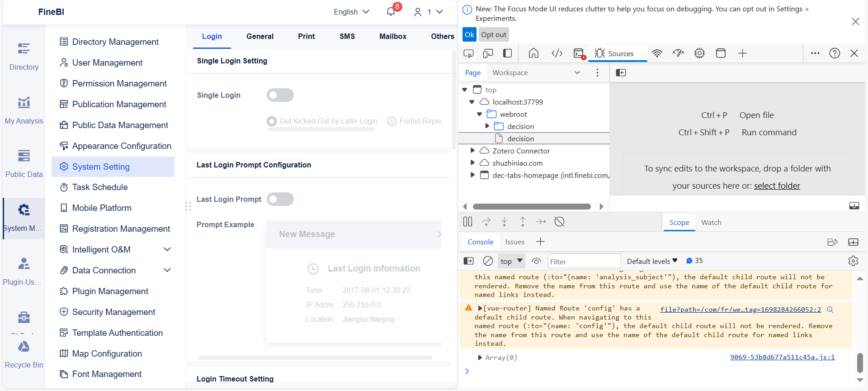
Task: Toggle the console sidebar button
Action: pos(468,261)
